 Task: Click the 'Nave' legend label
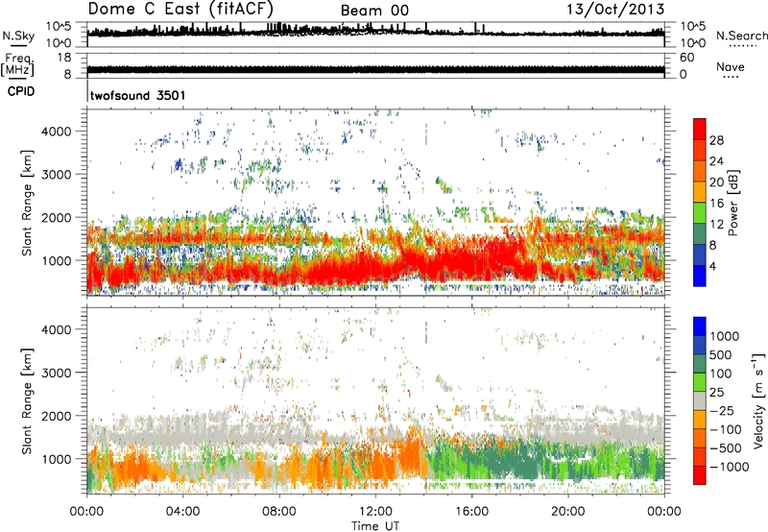click(731, 66)
